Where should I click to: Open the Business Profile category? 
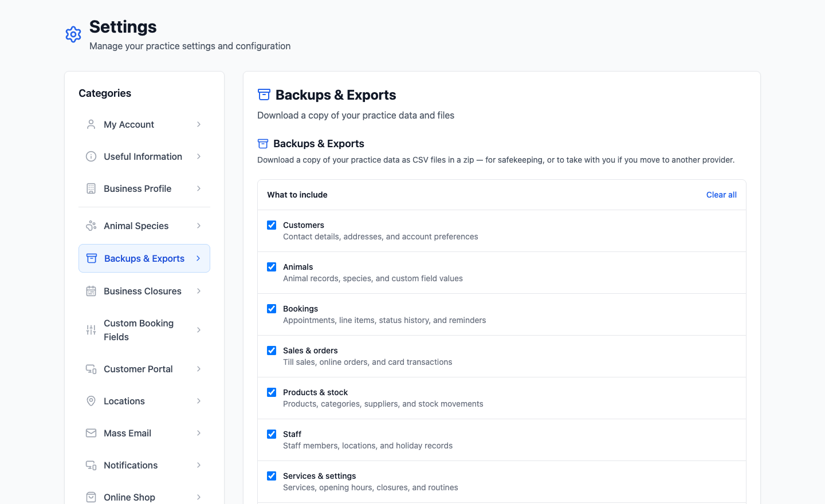point(144,188)
